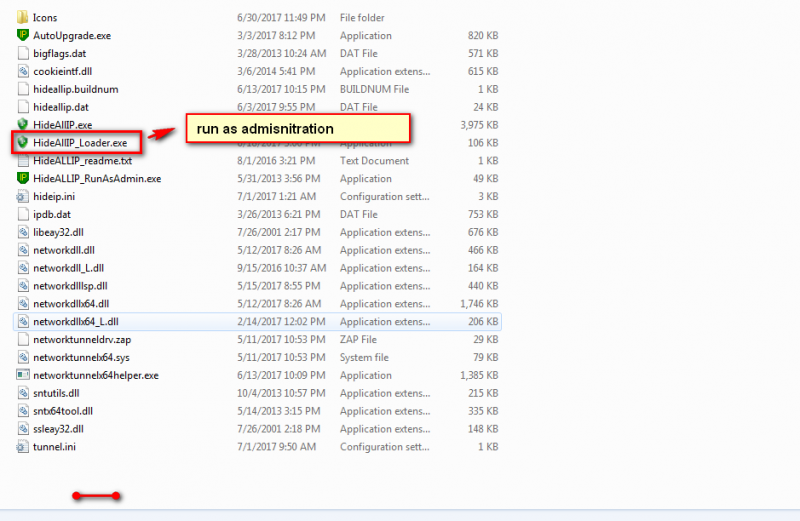The image size is (800, 521).
Task: Click the file name HideALLIP_readme.txt
Action: 83,160
